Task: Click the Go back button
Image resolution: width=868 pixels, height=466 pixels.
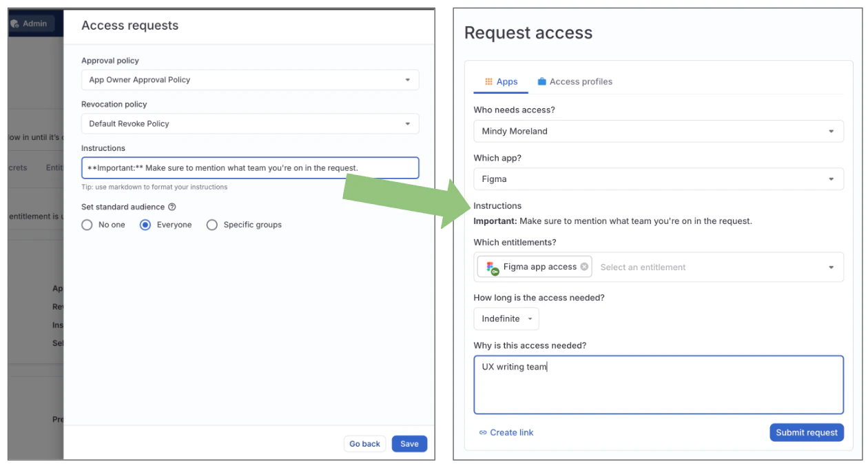Action: point(364,443)
